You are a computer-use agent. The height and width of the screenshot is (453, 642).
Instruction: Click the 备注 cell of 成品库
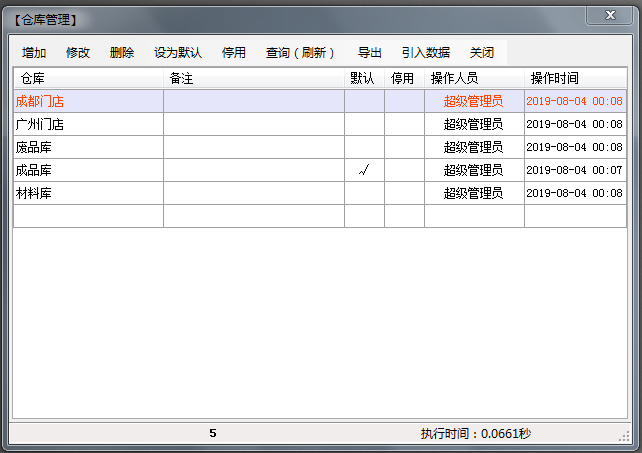coord(253,170)
